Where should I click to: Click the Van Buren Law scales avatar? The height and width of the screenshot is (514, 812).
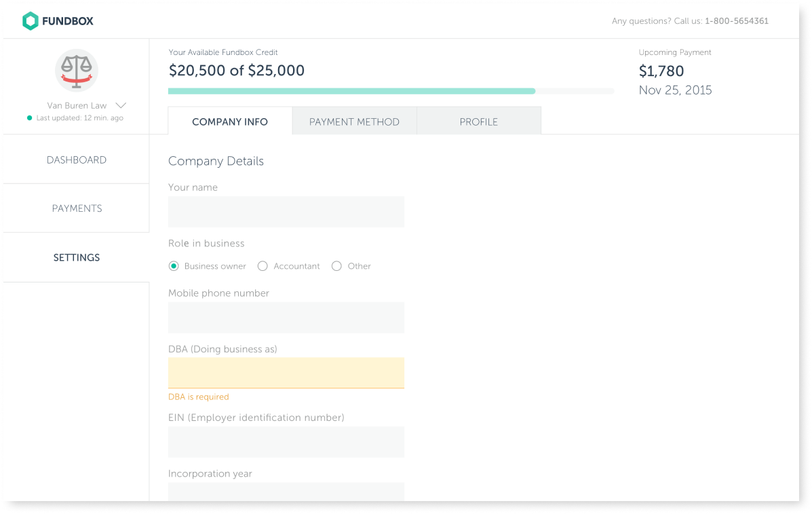pos(77,71)
